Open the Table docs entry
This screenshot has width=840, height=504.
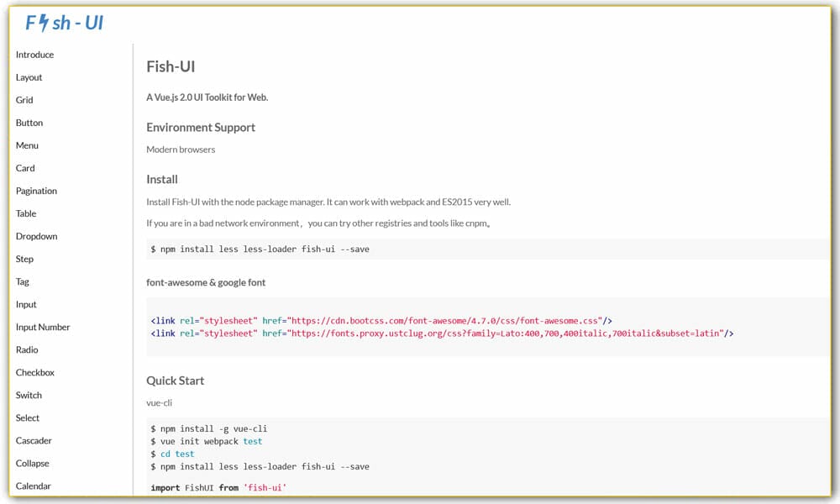26,213
